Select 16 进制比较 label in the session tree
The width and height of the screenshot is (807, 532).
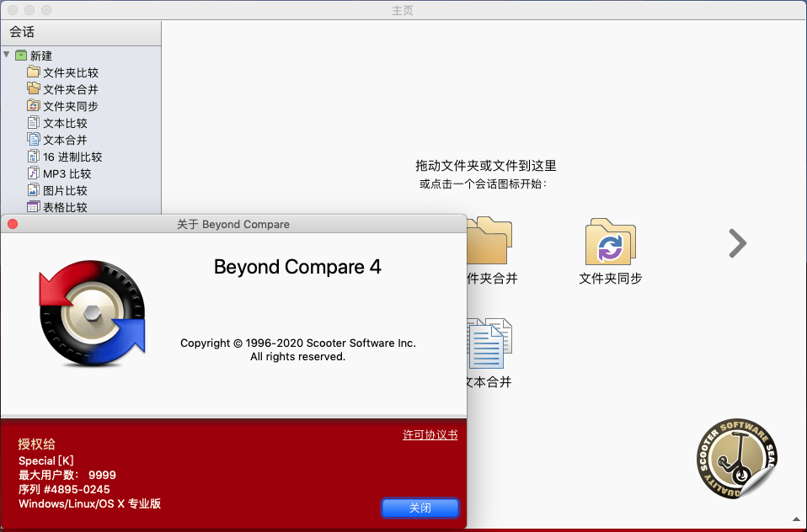click(x=72, y=157)
